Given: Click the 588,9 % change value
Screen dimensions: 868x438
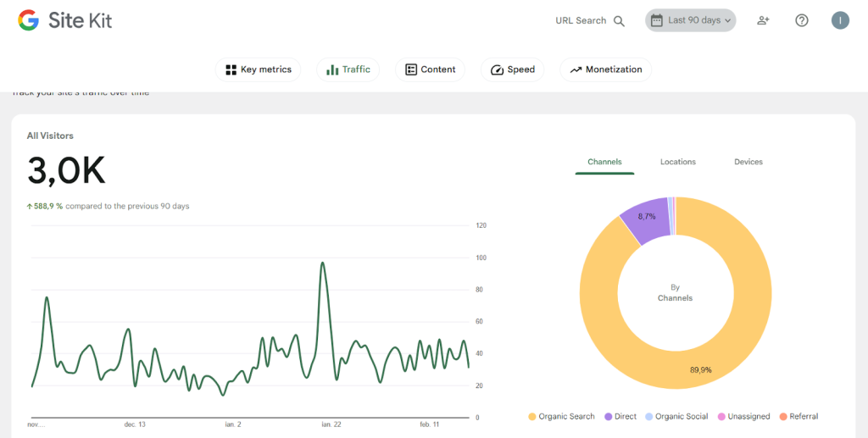Looking at the screenshot, I should [48, 206].
